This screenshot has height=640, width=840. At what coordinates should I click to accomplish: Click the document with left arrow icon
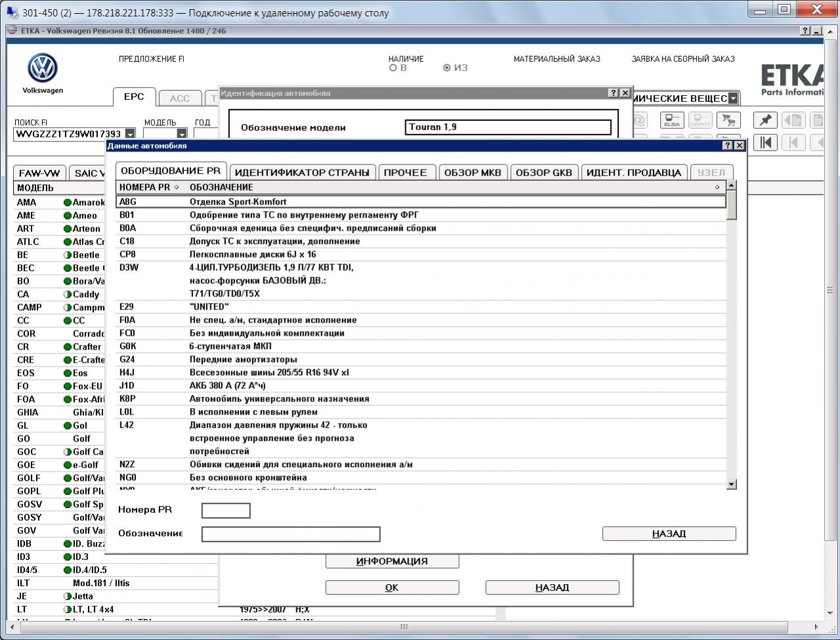point(793,120)
